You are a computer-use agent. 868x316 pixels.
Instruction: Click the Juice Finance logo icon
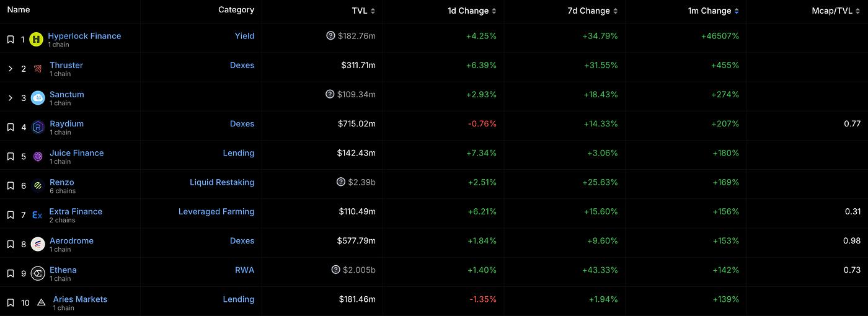tap(38, 156)
